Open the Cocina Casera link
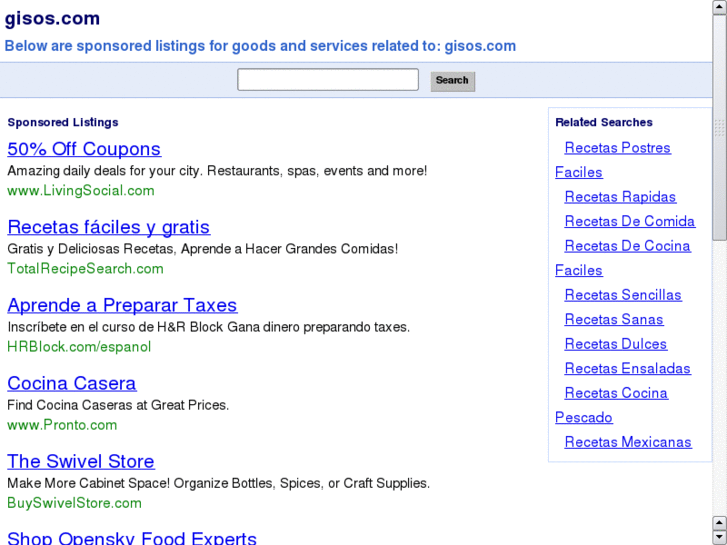Screen dimensions: 727x545 coord(72,383)
